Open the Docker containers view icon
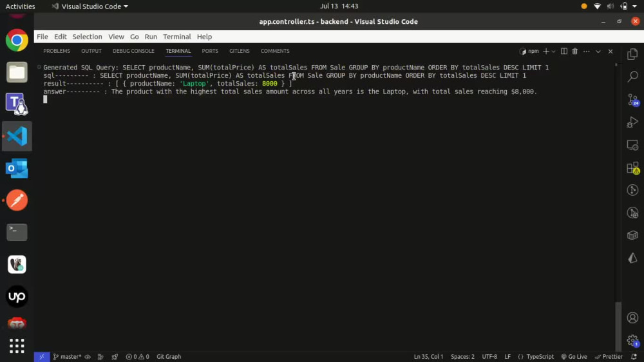The image size is (644, 362). click(632, 235)
